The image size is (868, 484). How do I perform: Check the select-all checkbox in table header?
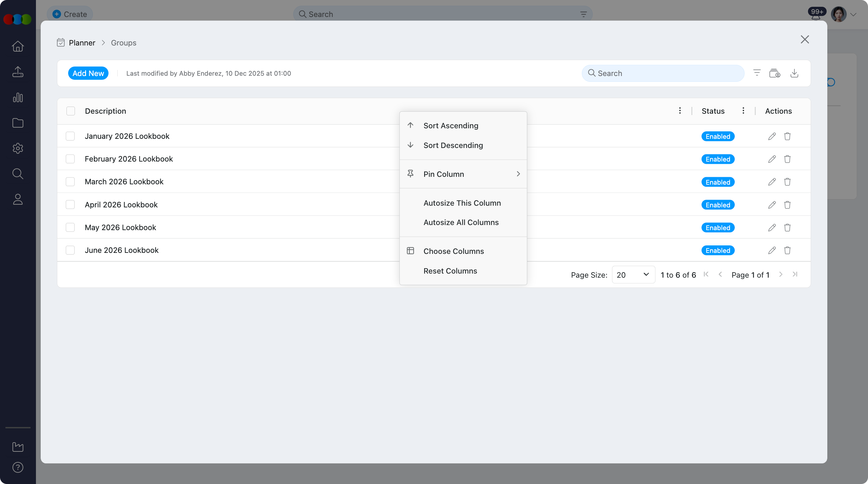[71, 111]
